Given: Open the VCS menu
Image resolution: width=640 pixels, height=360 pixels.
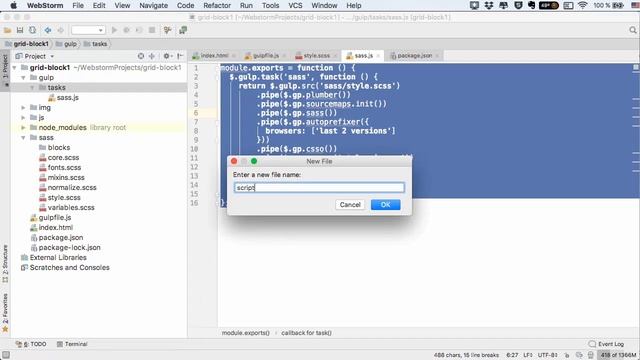Looking at the screenshot, I should pyautogui.click(x=295, y=5).
